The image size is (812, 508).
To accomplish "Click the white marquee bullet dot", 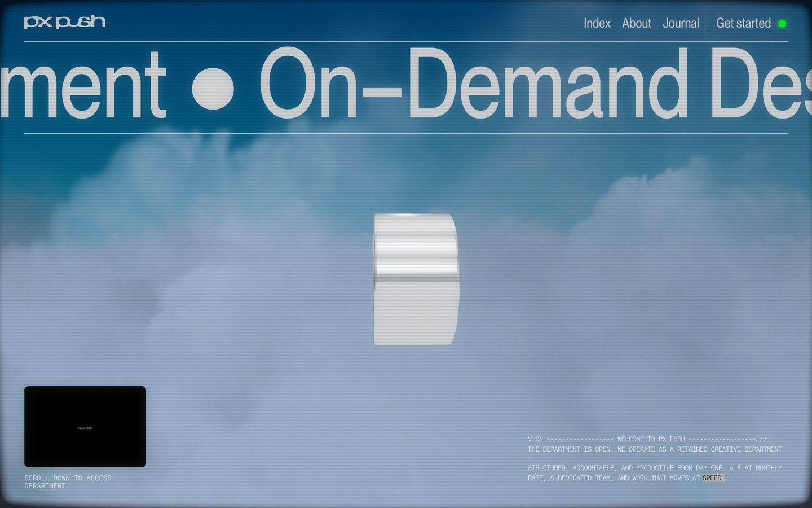I will (x=213, y=89).
